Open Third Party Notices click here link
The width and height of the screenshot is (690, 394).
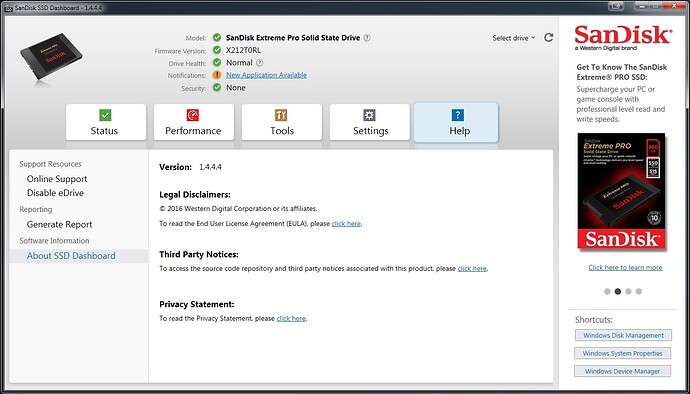pyautogui.click(x=472, y=269)
